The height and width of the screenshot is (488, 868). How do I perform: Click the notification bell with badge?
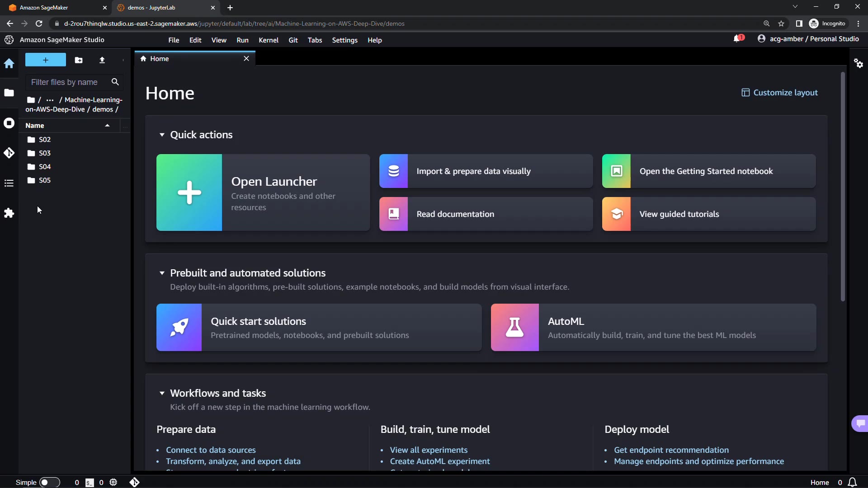(x=738, y=39)
